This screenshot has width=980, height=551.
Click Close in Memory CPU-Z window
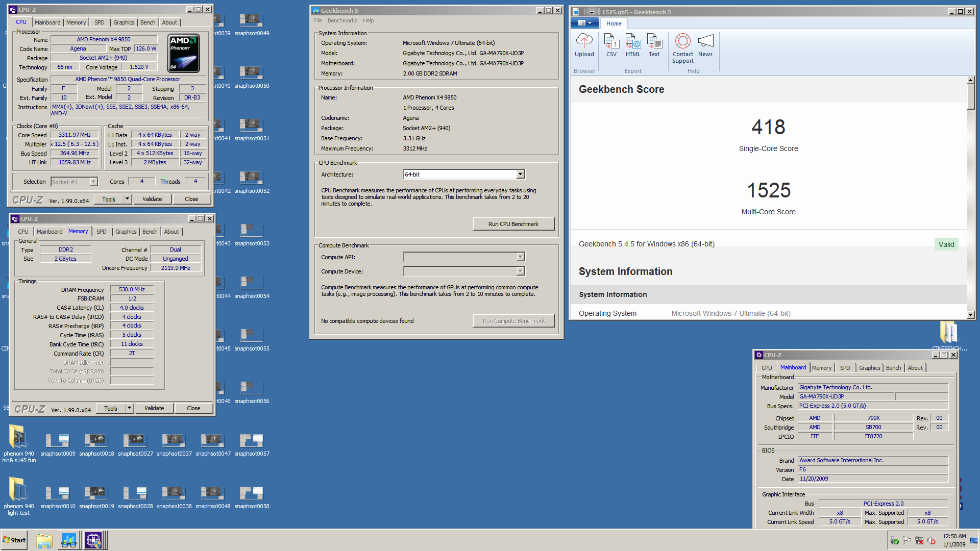[193, 409]
